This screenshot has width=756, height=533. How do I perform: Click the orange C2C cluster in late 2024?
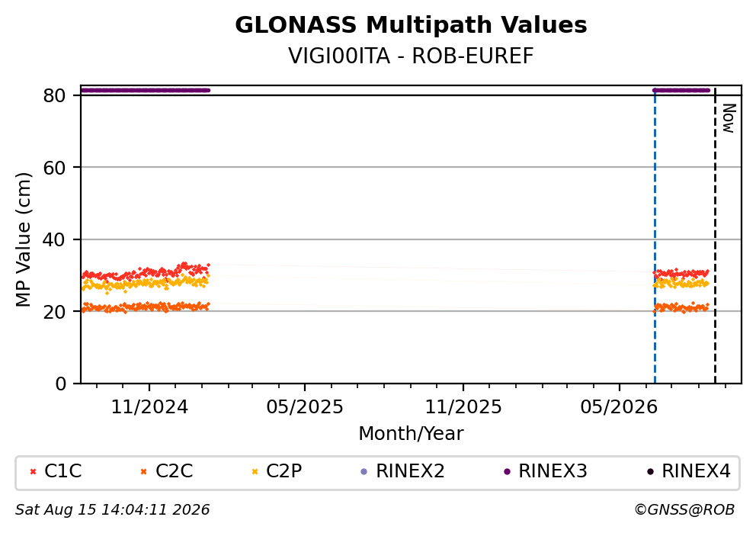pyautogui.click(x=145, y=307)
